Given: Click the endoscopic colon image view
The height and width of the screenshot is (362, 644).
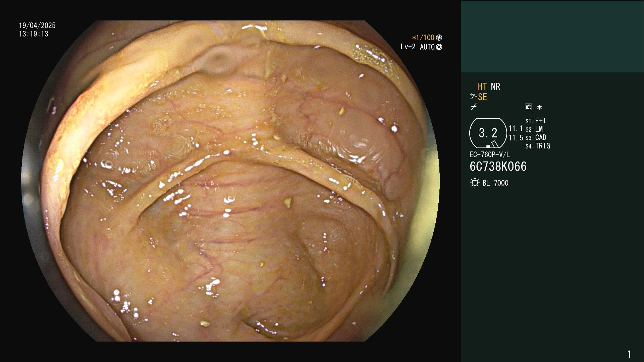Looking at the screenshot, I should [230, 181].
